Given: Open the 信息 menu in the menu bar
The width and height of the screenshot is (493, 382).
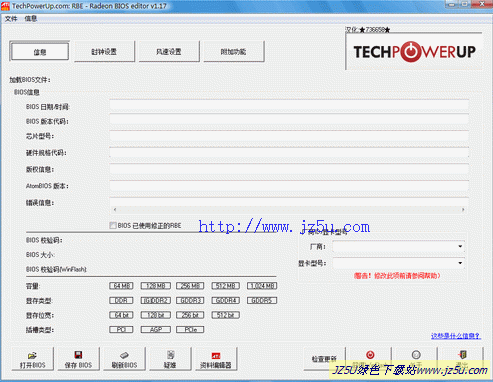Looking at the screenshot, I should pos(31,19).
